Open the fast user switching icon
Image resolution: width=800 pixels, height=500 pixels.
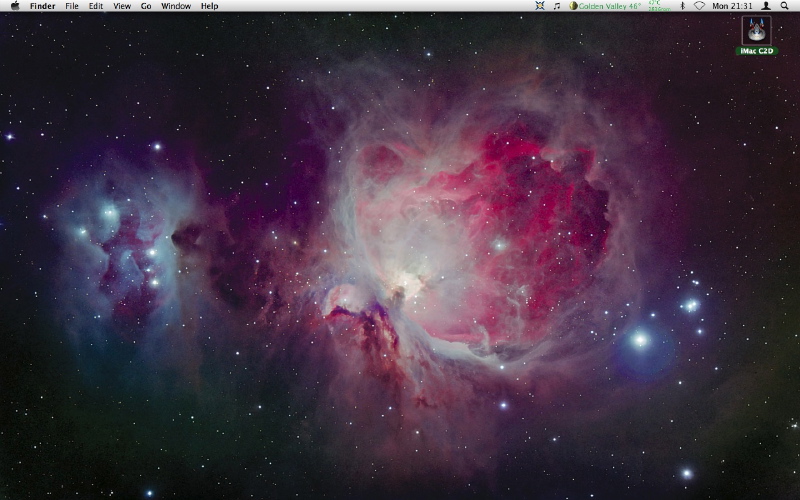(x=766, y=6)
